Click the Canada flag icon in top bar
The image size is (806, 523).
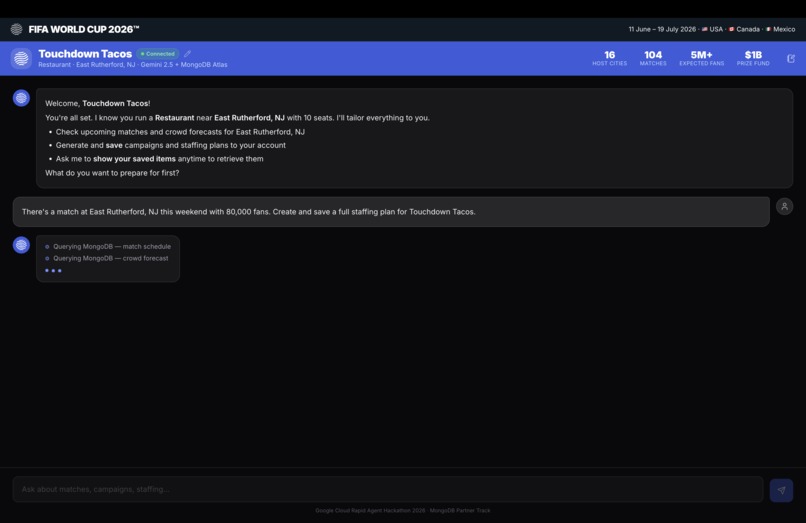[731, 29]
